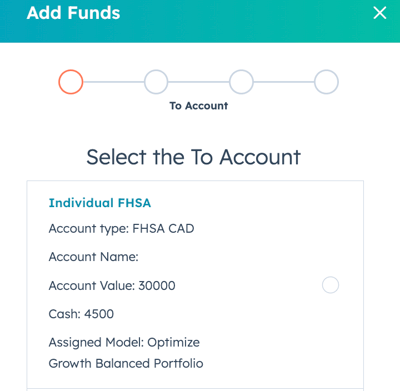Click the teal gradient header bar
Image resolution: width=400 pixels, height=391 pixels.
200,21
